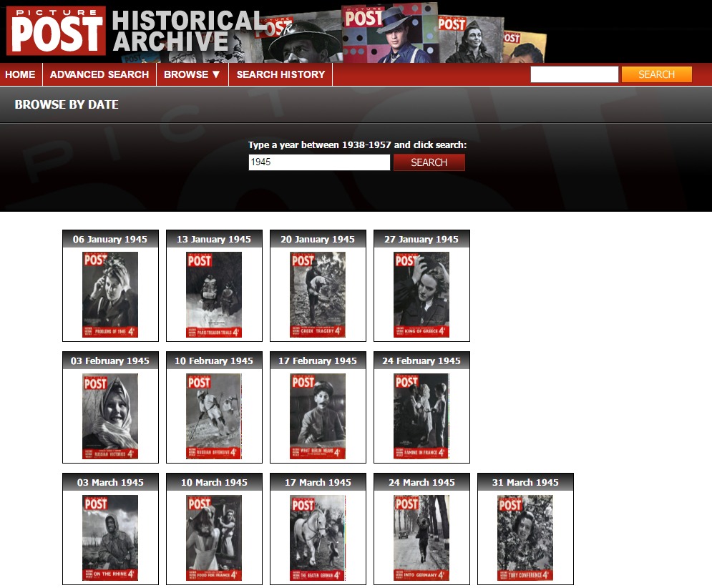Click the red Search button for year
712x588 pixels.
[x=429, y=162]
